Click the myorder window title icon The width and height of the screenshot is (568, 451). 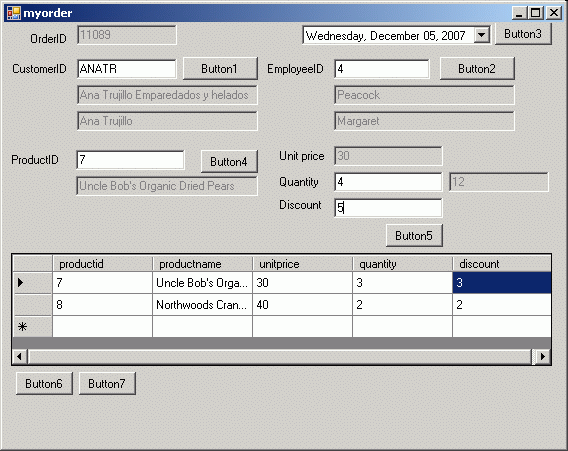14,13
